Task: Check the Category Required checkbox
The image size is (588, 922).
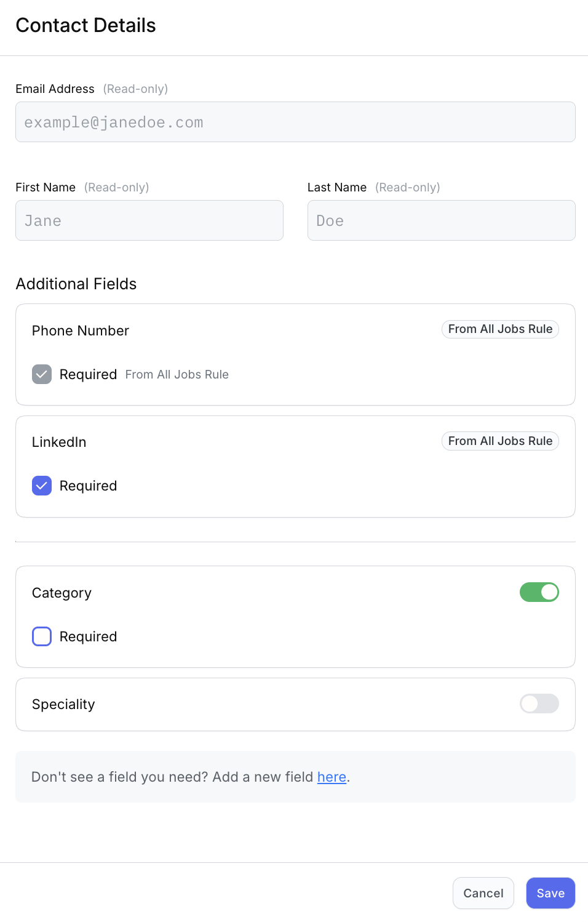Action: point(42,636)
